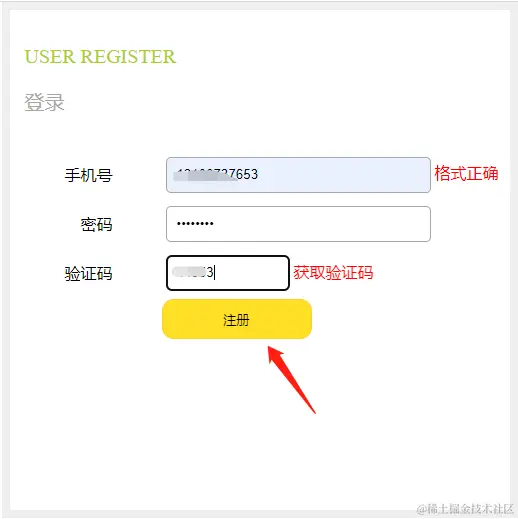Click the digit 3 in the verification code field
The image size is (518, 519).
click(210, 273)
